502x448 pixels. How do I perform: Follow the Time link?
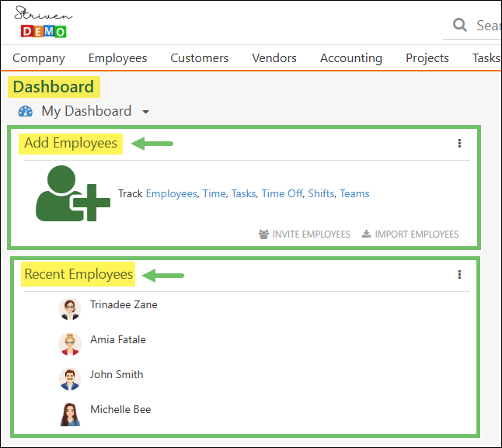tap(214, 194)
